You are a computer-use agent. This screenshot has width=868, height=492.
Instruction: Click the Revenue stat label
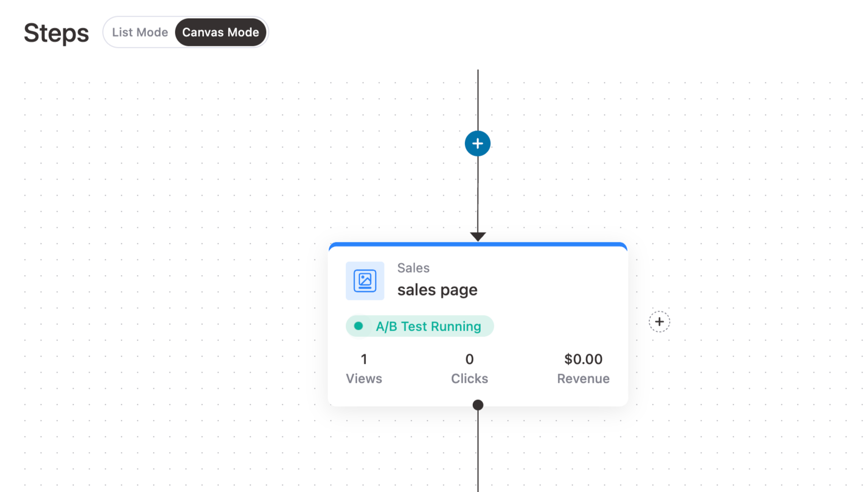tap(583, 379)
